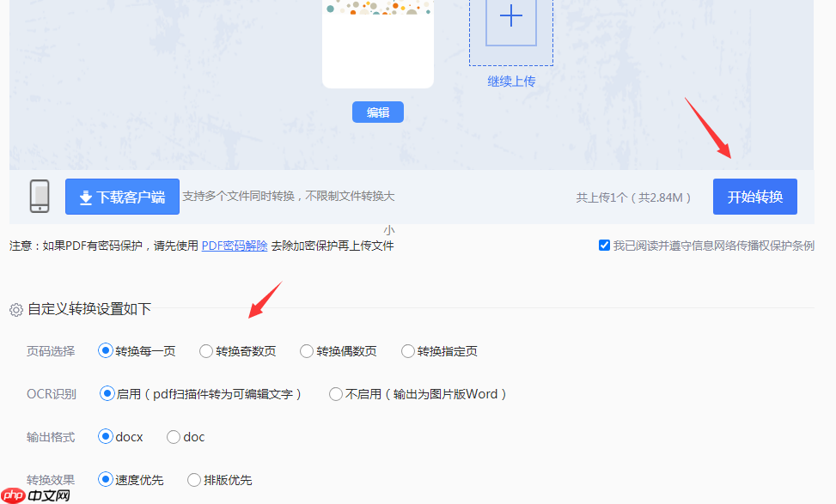The width and height of the screenshot is (836, 504).
Task: Click the 编辑 button under the file
Action: (377, 112)
